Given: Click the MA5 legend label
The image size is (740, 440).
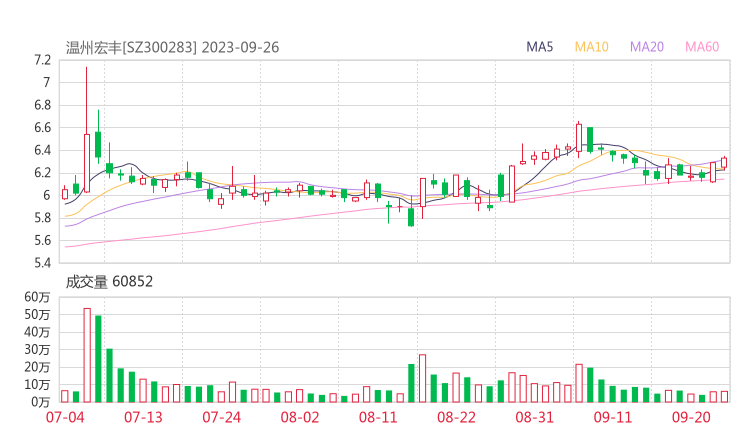Looking at the screenshot, I should (x=539, y=47).
